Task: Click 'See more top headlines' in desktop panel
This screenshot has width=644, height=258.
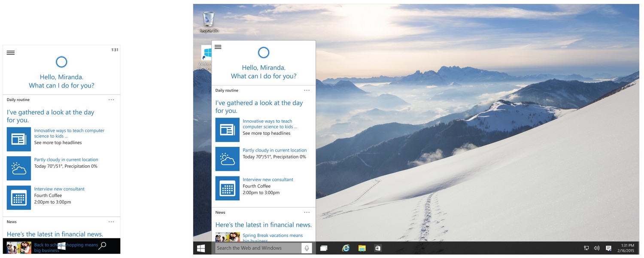Action: 267,133
